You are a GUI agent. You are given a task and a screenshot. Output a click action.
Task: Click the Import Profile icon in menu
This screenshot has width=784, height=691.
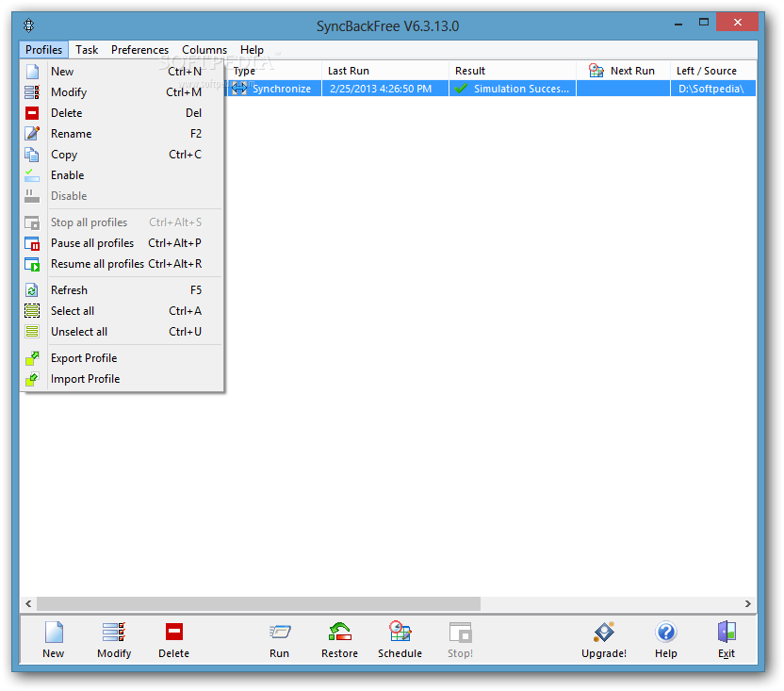32,379
